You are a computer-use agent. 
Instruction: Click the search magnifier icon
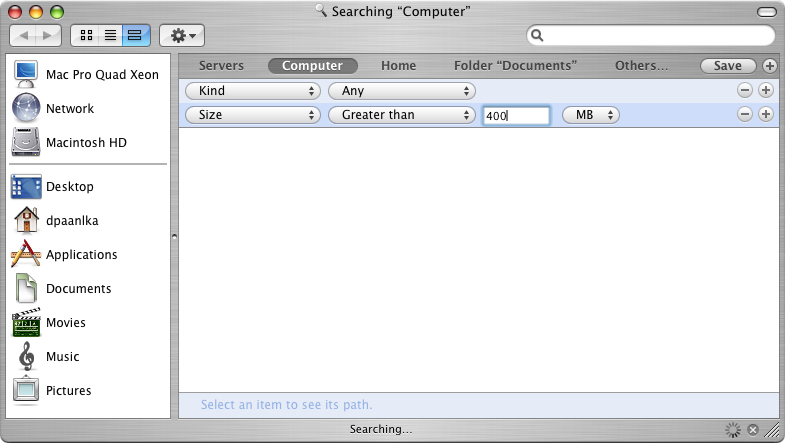coord(537,35)
